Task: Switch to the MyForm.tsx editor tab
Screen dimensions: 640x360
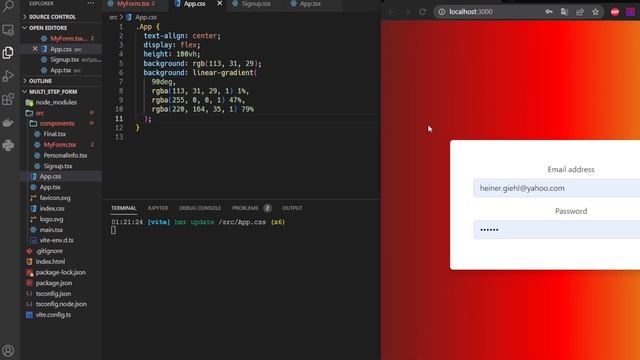Action: pyautogui.click(x=136, y=4)
